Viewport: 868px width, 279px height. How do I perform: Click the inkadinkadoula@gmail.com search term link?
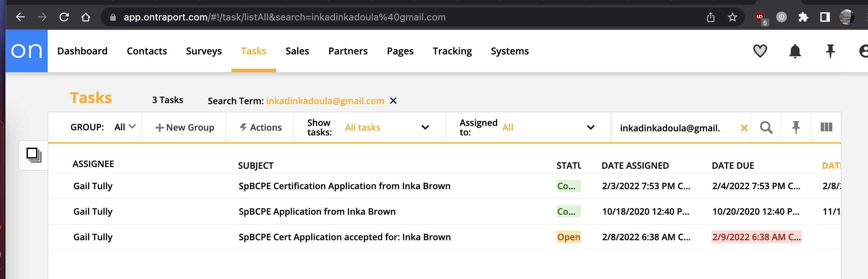[x=325, y=101]
